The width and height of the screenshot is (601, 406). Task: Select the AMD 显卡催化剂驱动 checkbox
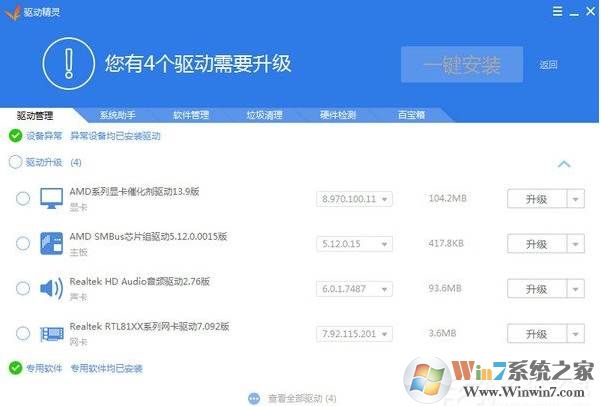coord(23,199)
